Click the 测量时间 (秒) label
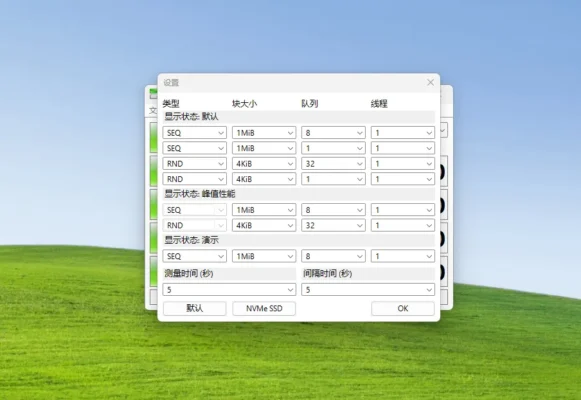The width and height of the screenshot is (581, 400). point(189,274)
